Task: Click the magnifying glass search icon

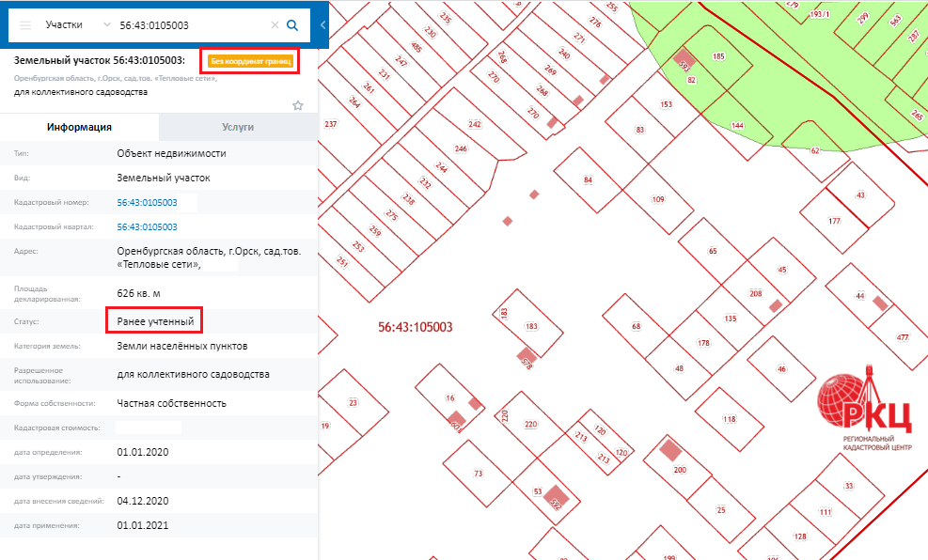Action: (292, 25)
